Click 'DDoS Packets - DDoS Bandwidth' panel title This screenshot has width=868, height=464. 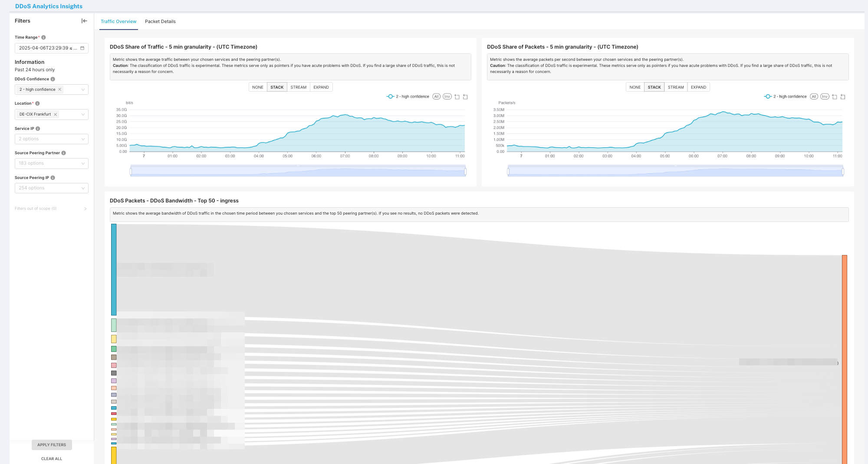click(174, 201)
